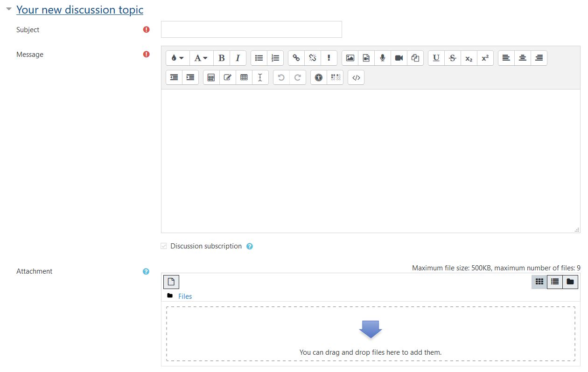Center-align the text
Viewport: 588px width, 372px height.
(523, 58)
